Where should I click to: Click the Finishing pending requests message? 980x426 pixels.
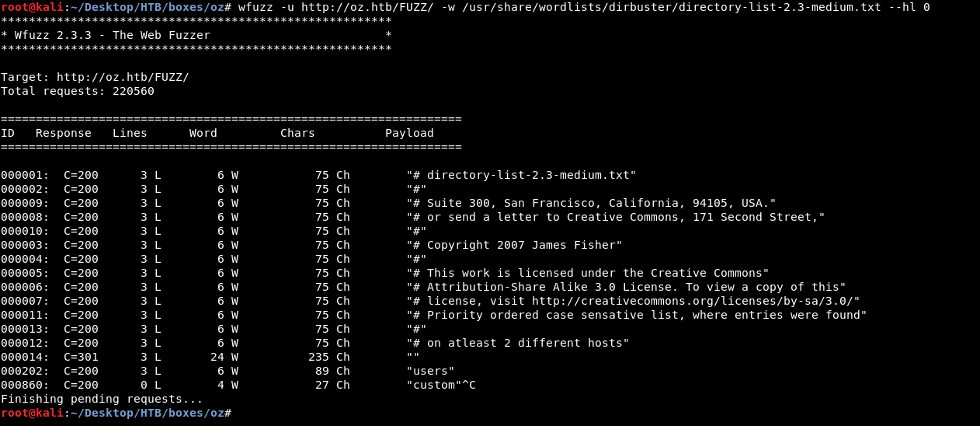click(x=102, y=399)
